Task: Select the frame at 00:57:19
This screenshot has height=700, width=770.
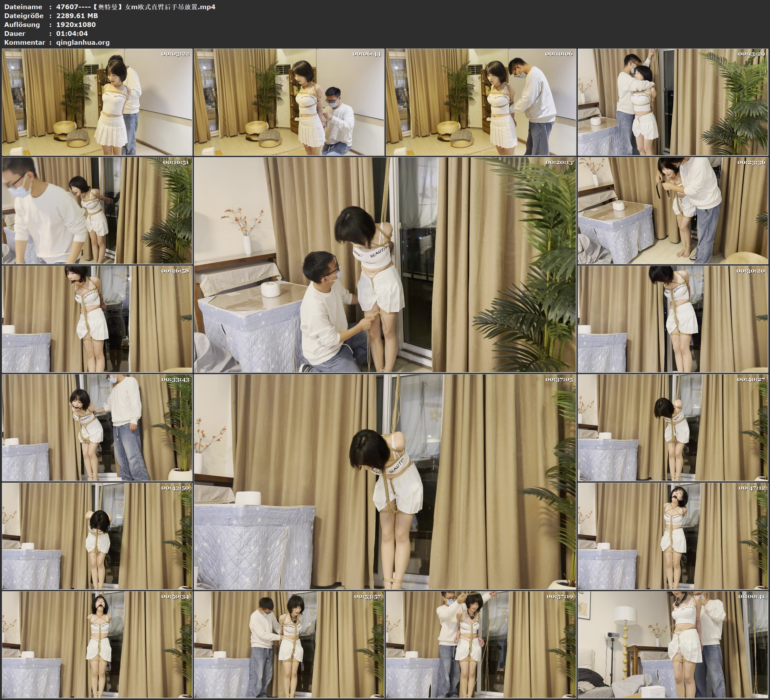Action: coord(481,644)
